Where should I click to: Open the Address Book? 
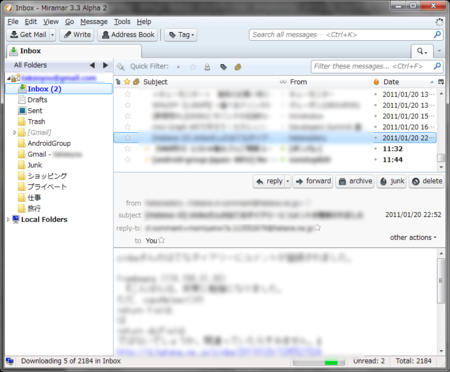tap(128, 35)
